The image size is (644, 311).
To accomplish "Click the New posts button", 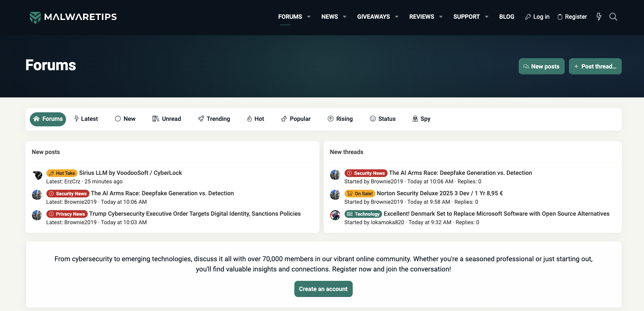I will point(541,66).
